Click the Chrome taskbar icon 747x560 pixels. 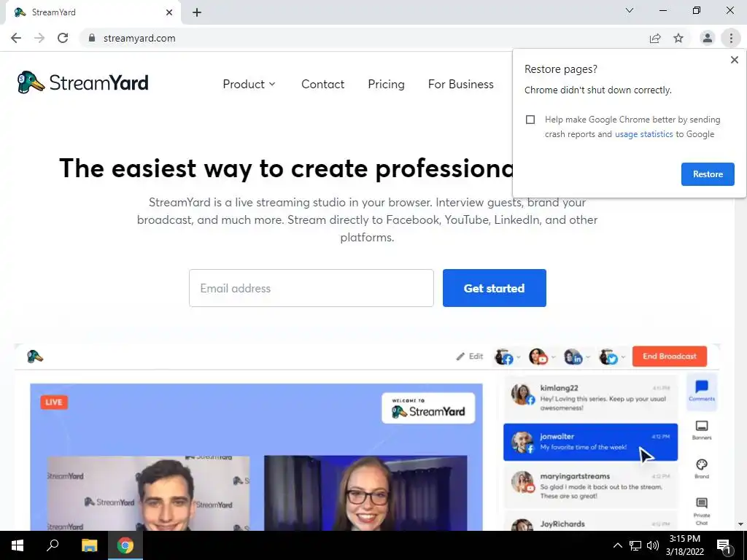[125, 545]
